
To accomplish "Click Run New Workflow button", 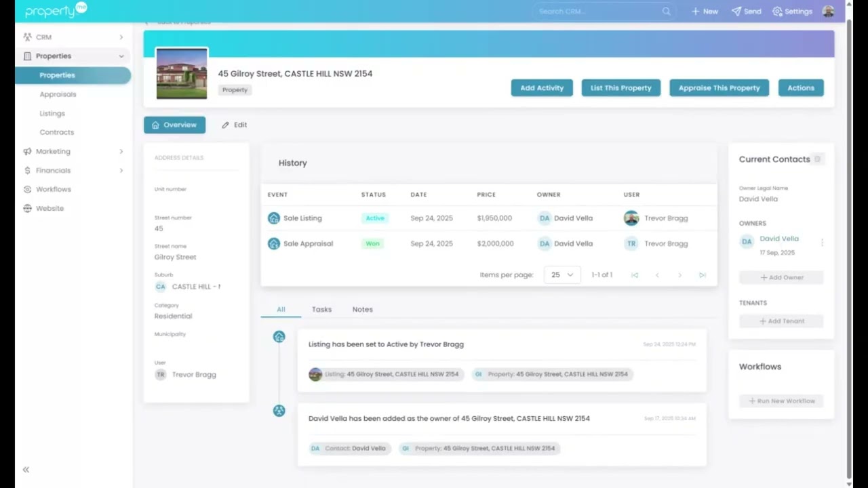I will (x=781, y=401).
